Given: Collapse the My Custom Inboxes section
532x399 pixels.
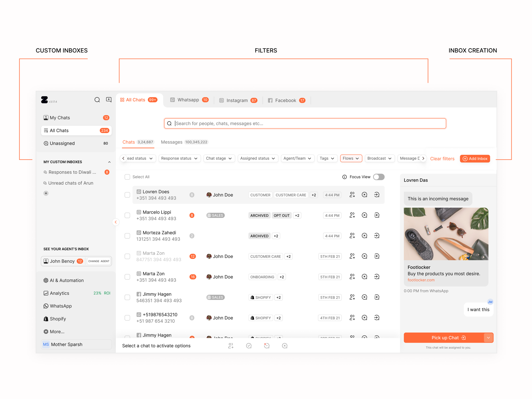Looking at the screenshot, I should [110, 162].
